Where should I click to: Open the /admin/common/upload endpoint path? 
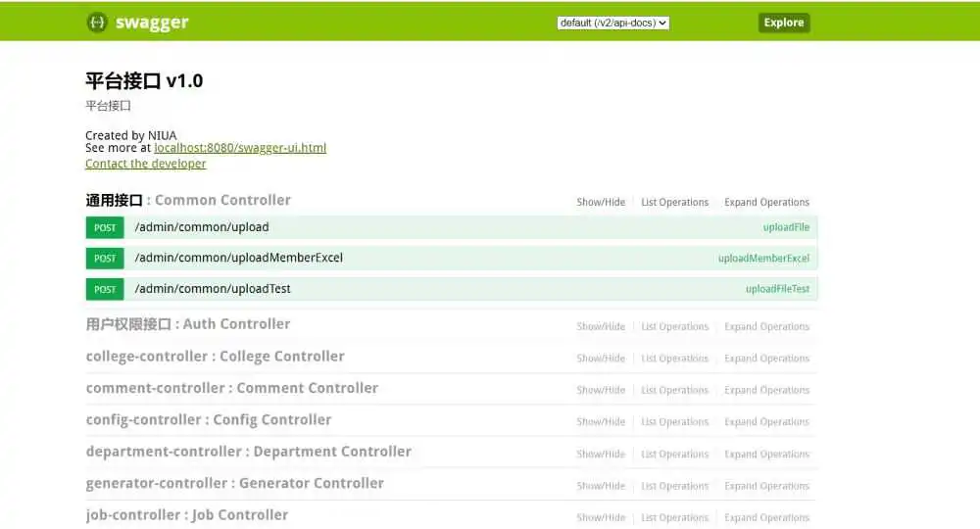(202, 227)
